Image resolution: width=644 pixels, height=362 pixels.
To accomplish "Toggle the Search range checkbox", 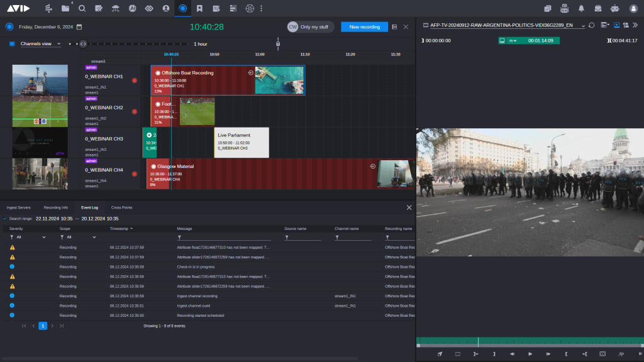I will coord(5,219).
